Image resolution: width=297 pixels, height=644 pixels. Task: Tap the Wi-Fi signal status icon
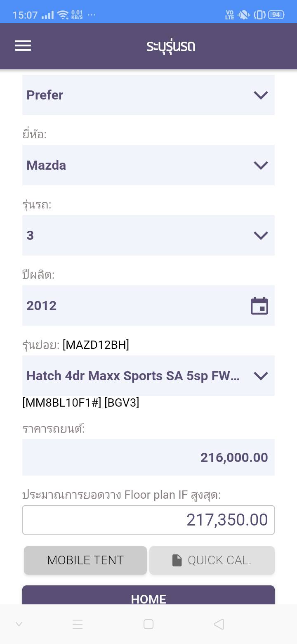click(63, 15)
